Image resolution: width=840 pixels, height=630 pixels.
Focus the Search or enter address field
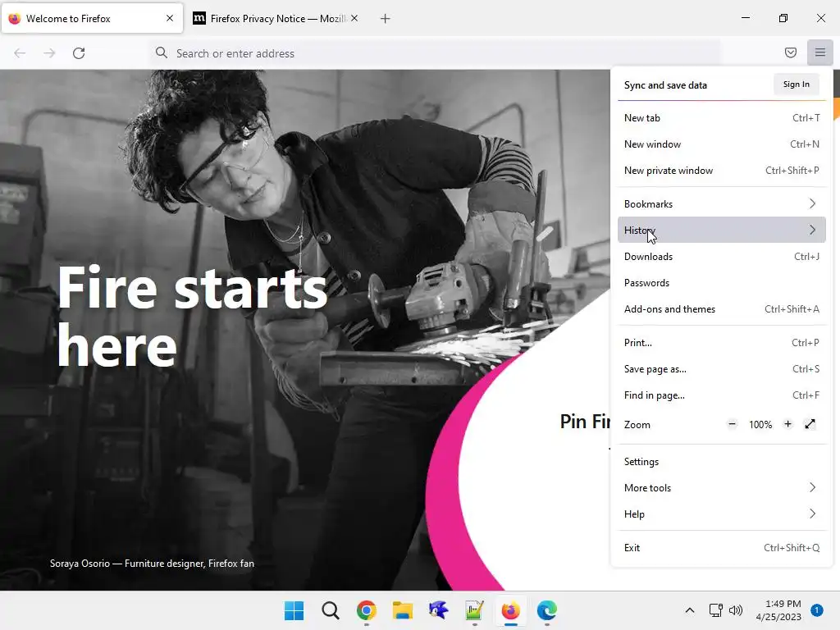tap(435, 53)
